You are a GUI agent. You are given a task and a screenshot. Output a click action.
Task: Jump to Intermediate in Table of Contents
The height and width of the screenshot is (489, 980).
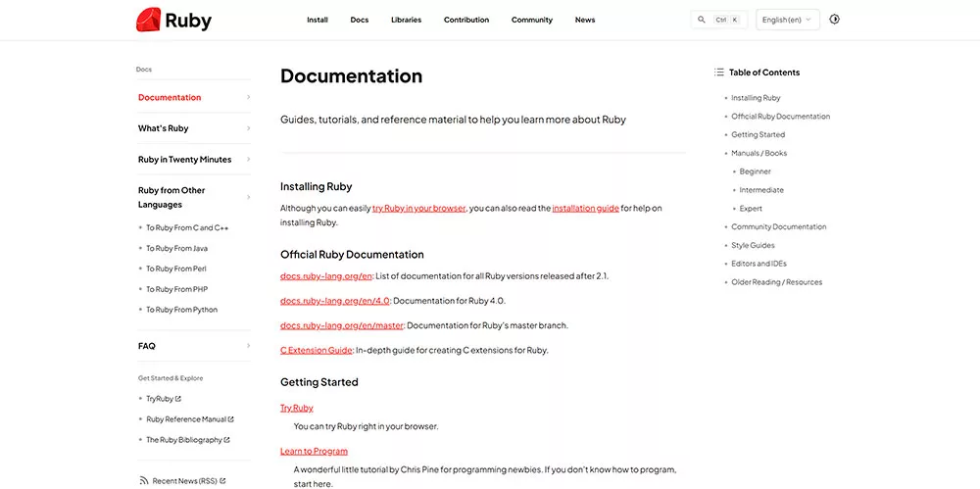tap(761, 190)
